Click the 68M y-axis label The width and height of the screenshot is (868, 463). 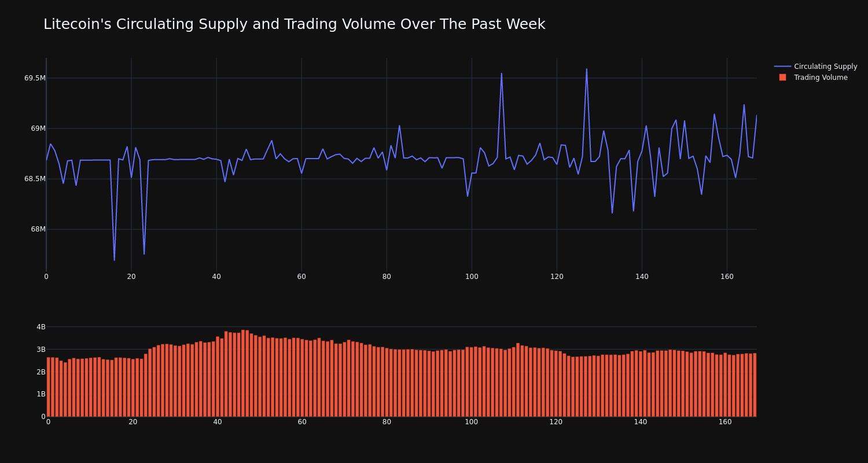tap(38, 229)
